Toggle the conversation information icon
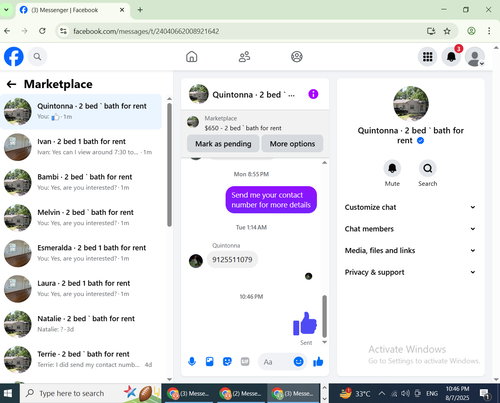Image resolution: width=500 pixels, height=403 pixels. [x=313, y=94]
